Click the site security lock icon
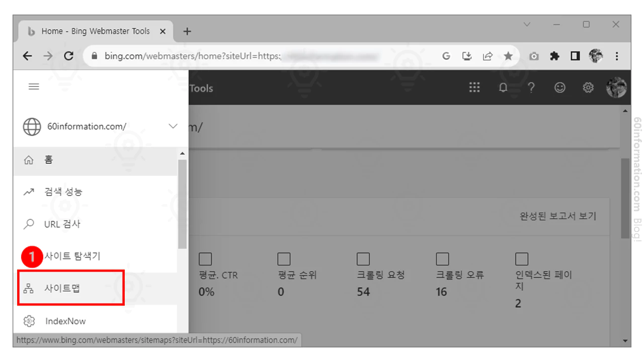This screenshot has width=644, height=362. pos(96,56)
